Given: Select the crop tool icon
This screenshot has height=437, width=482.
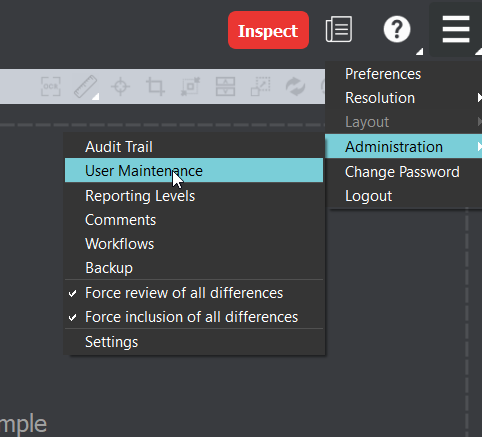Looking at the screenshot, I should (x=155, y=87).
